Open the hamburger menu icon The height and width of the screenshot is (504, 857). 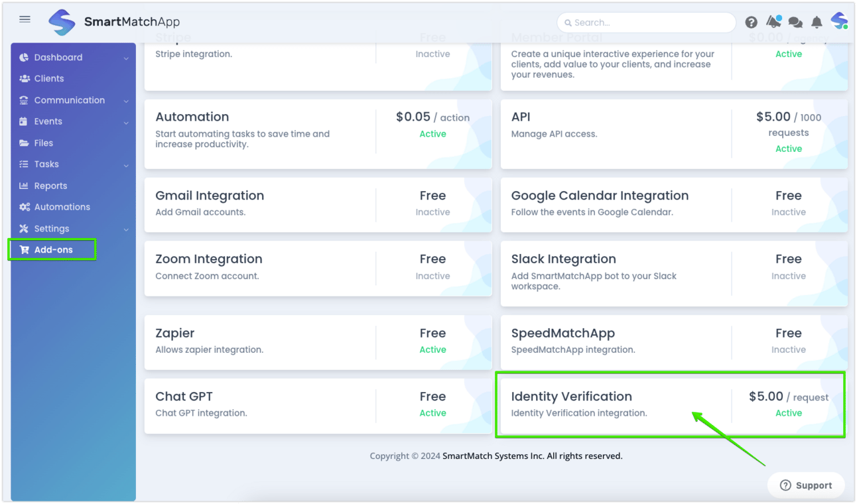coord(25,19)
